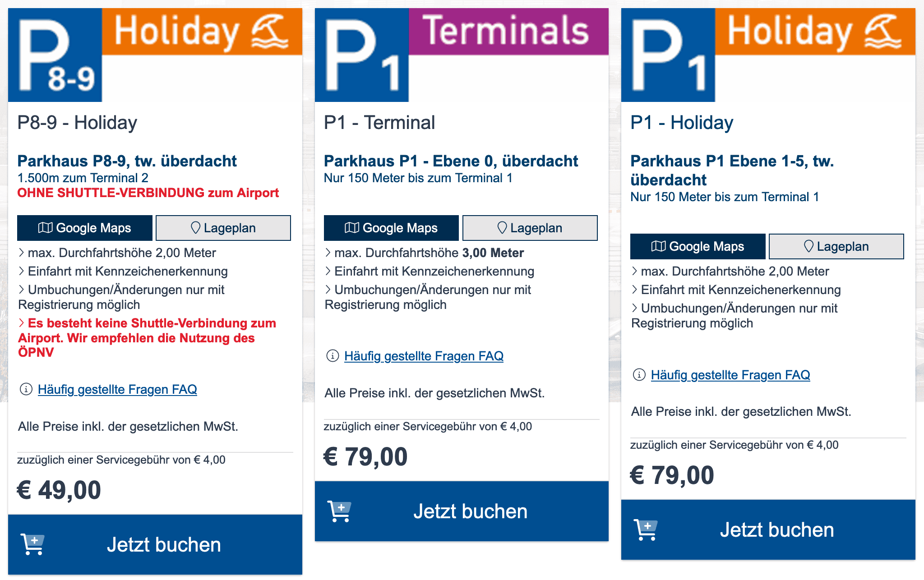
Task: Open FAQ link under P1 Terminal
Action: (x=424, y=356)
